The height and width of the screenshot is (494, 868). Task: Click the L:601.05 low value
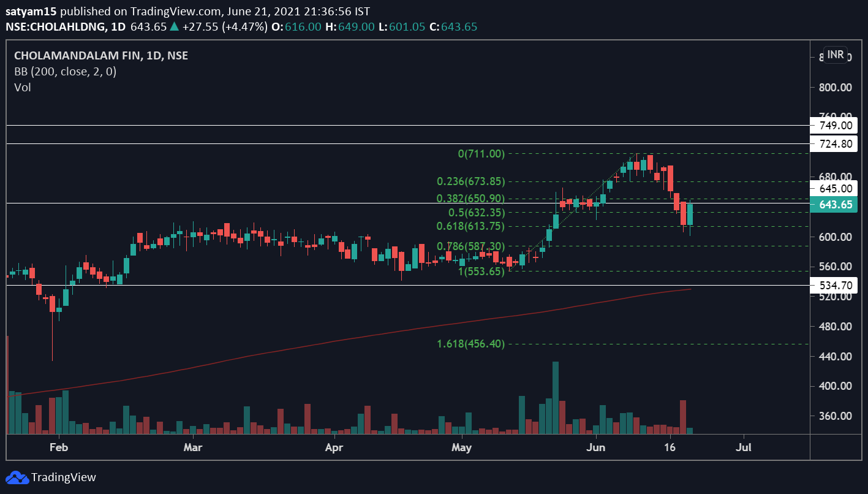401,27
